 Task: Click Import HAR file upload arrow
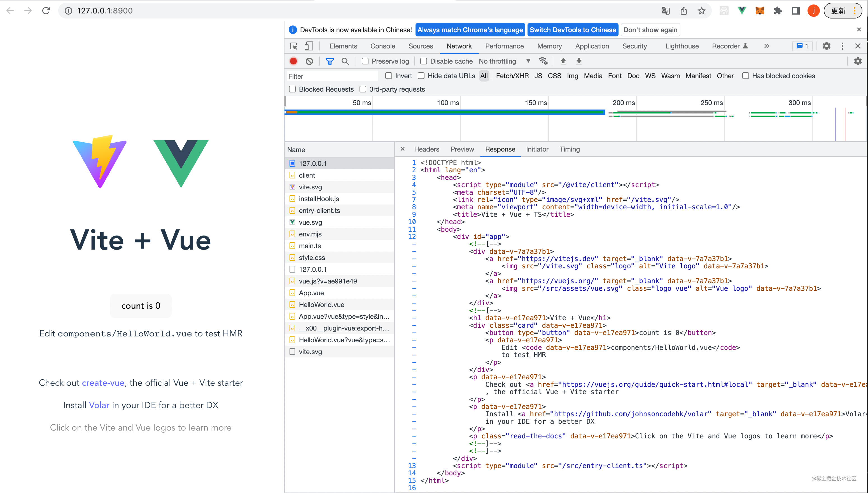point(563,61)
